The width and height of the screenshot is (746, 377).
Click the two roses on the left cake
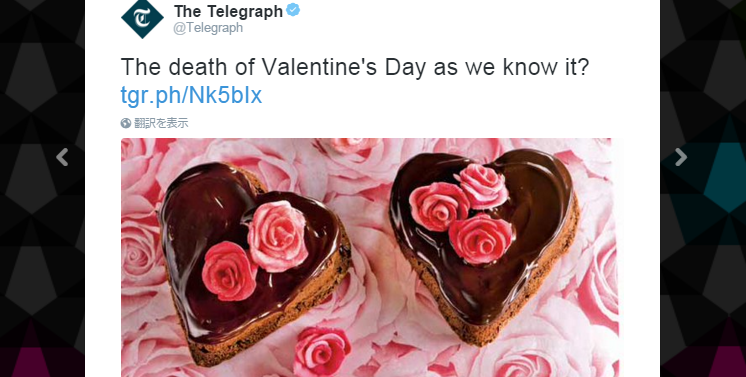(255, 250)
